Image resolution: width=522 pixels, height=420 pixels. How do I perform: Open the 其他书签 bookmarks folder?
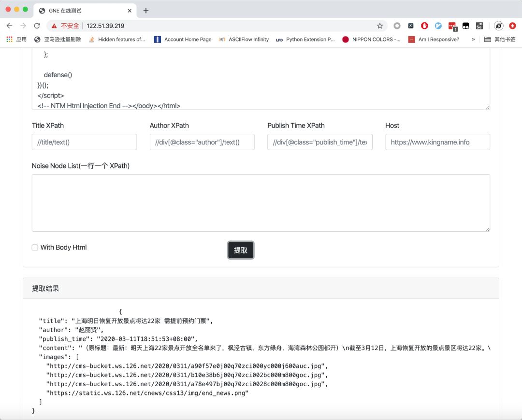[x=500, y=39]
